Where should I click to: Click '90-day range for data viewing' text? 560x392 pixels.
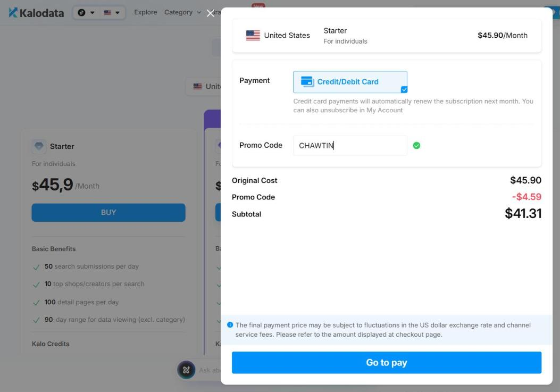click(115, 320)
